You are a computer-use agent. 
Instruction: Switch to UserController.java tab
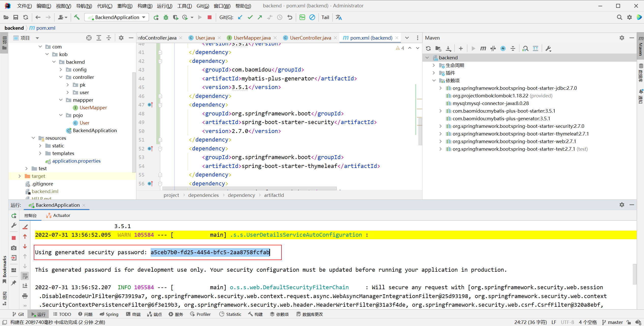310,38
